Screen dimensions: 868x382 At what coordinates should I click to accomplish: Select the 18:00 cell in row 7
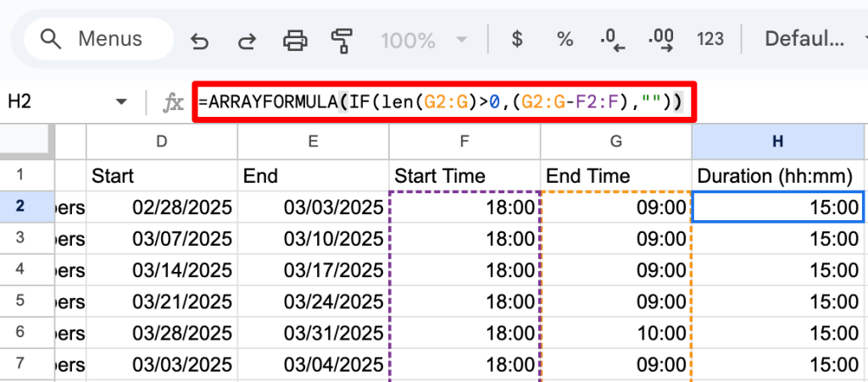[465, 365]
